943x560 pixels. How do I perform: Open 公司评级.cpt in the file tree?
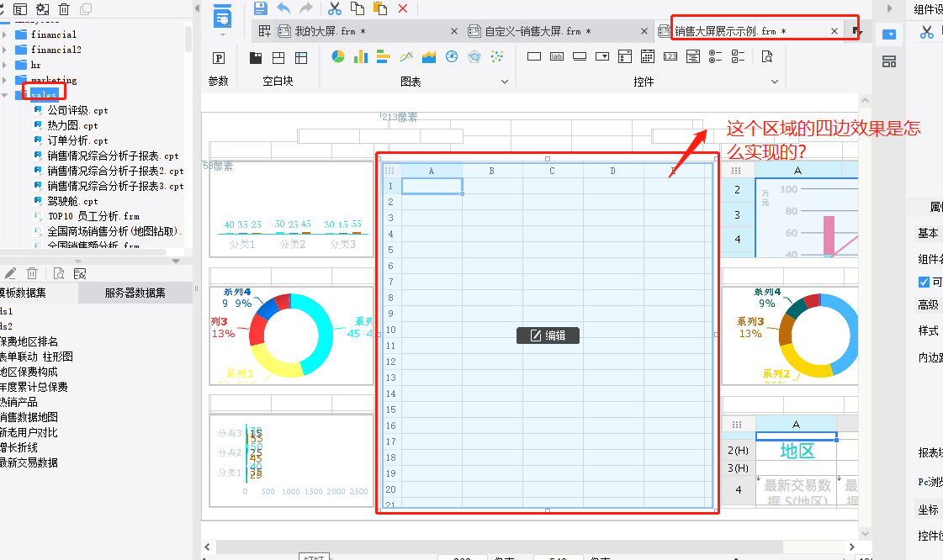click(x=77, y=110)
